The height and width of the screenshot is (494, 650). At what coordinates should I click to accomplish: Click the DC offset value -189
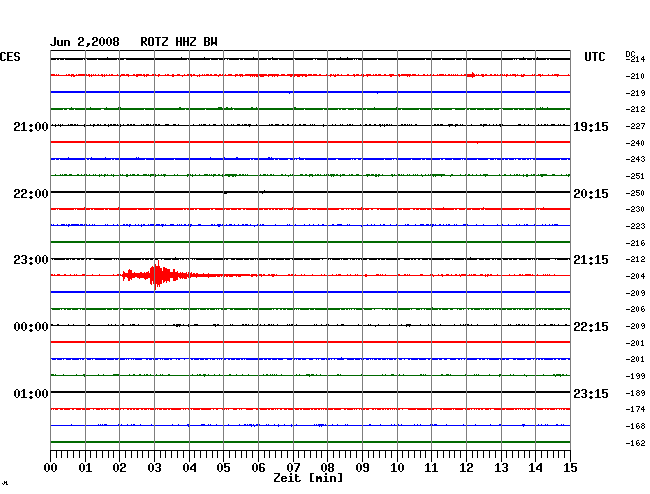coord(635,393)
